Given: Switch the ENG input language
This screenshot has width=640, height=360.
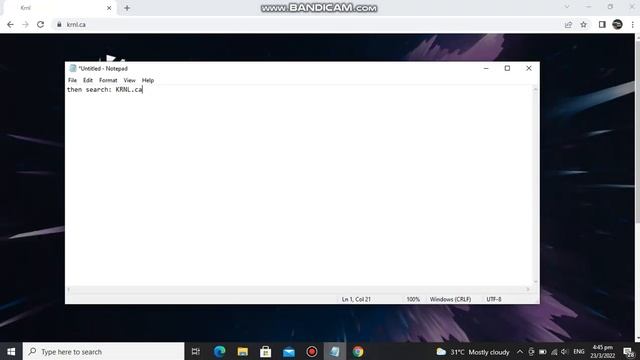Looking at the screenshot, I should click(578, 351).
